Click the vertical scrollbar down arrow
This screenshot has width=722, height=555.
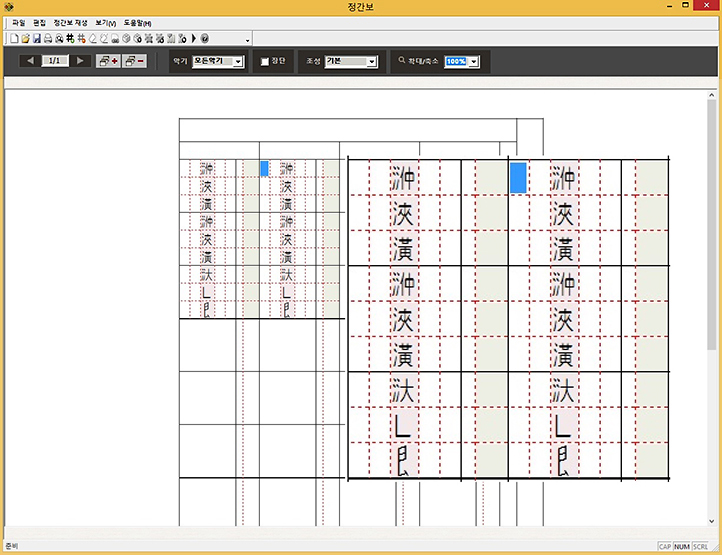pyautogui.click(x=711, y=521)
